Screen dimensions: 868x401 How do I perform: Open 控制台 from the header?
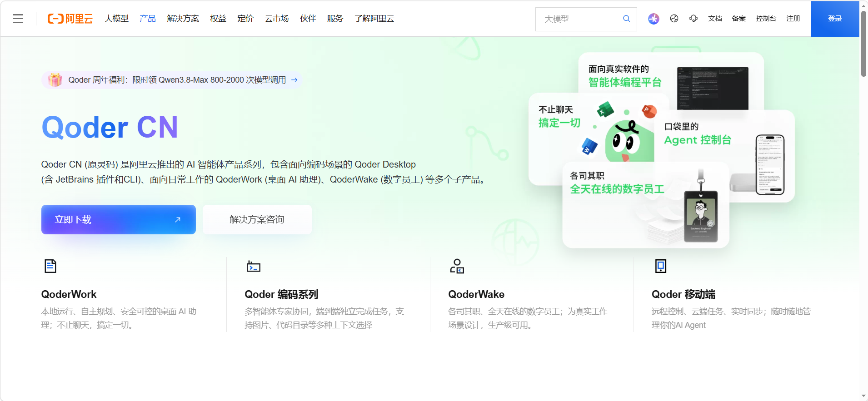[x=766, y=19]
